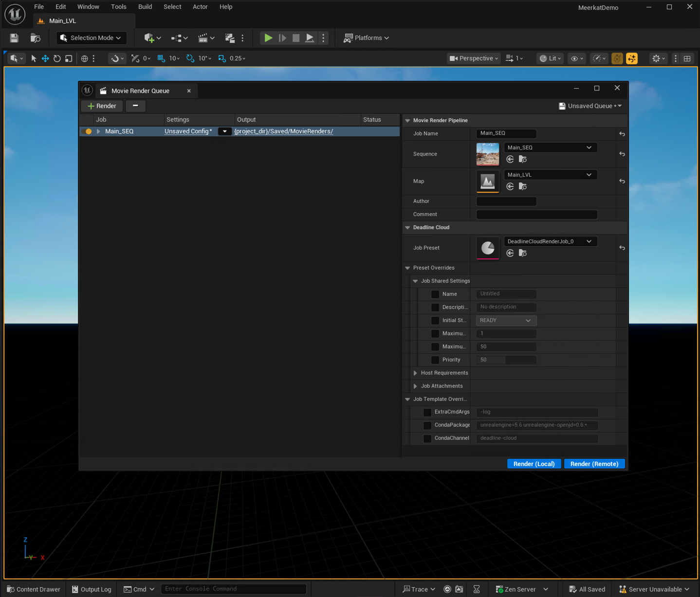
Task: Open the Output Log panel
Action: tap(91, 589)
